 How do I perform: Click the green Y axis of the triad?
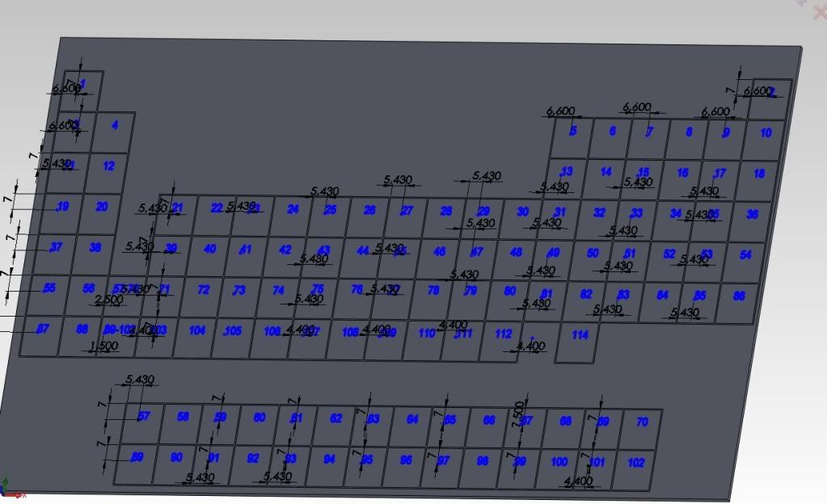tap(4, 482)
